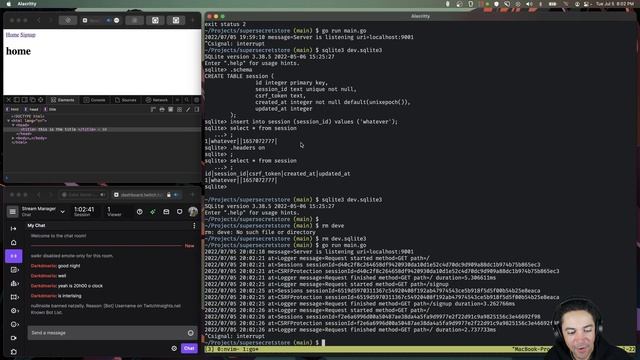This screenshot has height=360, width=640.
Task: Switch to the Elements tab in Web Inspector
Action: tap(63, 100)
